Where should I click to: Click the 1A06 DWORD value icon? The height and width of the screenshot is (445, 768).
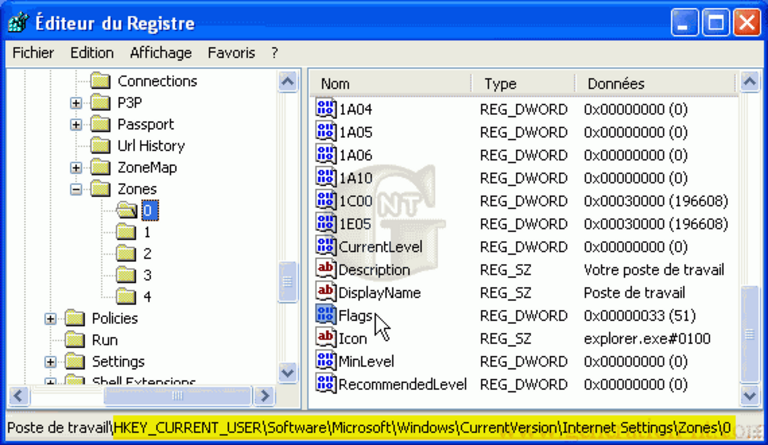[x=326, y=155]
